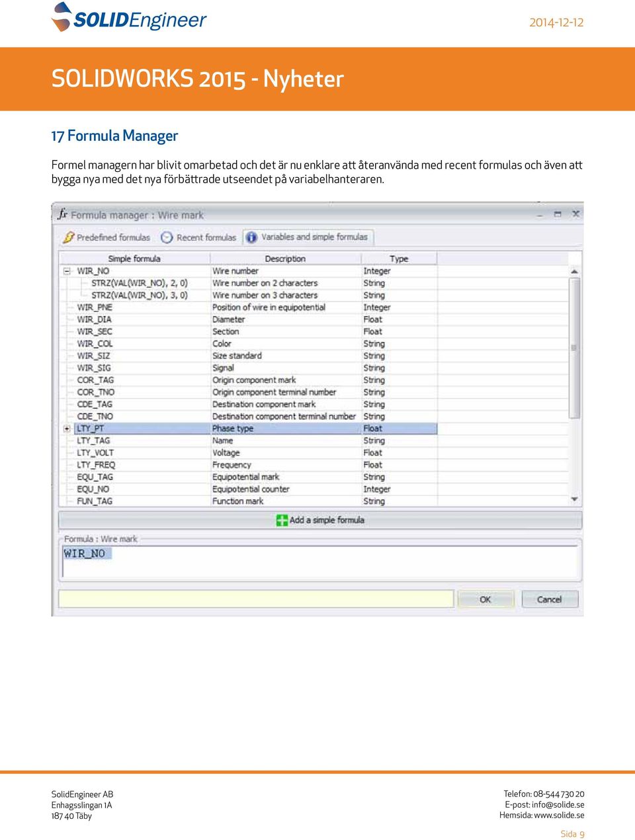Click the vertical scrollbar thumb of formula list

[x=574, y=348]
